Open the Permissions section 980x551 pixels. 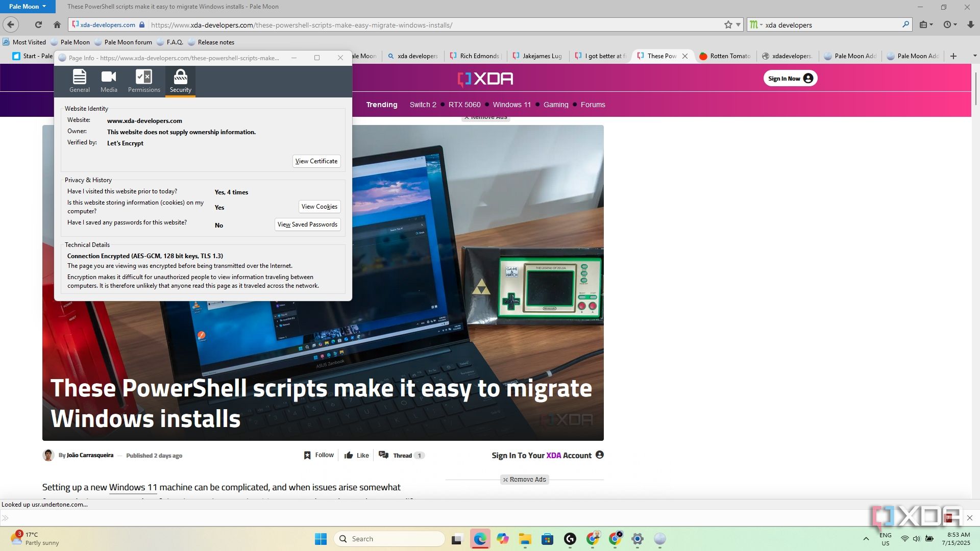click(x=144, y=81)
